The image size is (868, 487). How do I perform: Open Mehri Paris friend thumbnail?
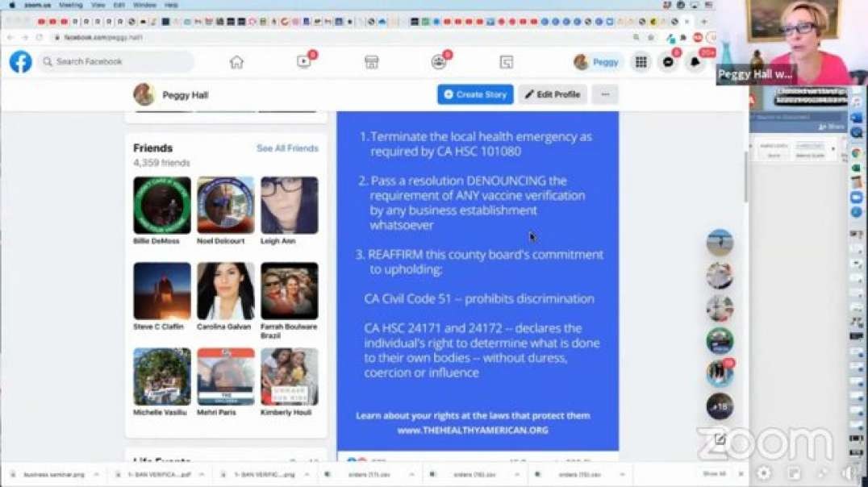tap(226, 377)
